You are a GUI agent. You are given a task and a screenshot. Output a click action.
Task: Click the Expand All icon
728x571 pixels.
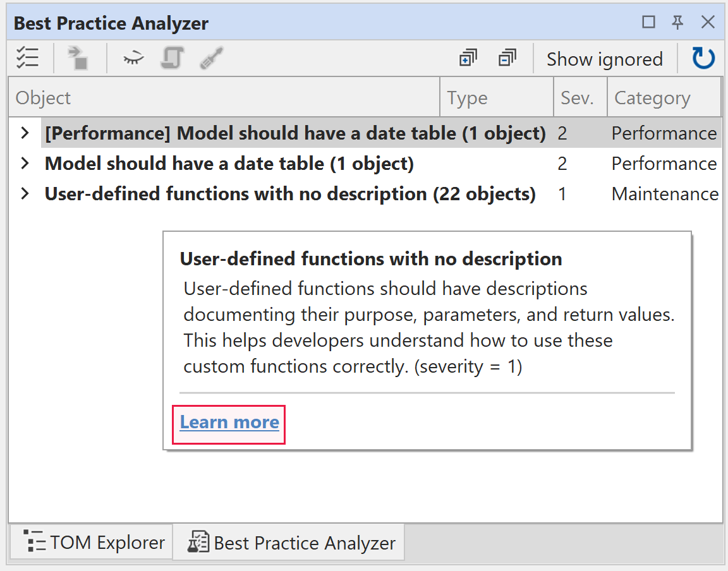click(468, 57)
